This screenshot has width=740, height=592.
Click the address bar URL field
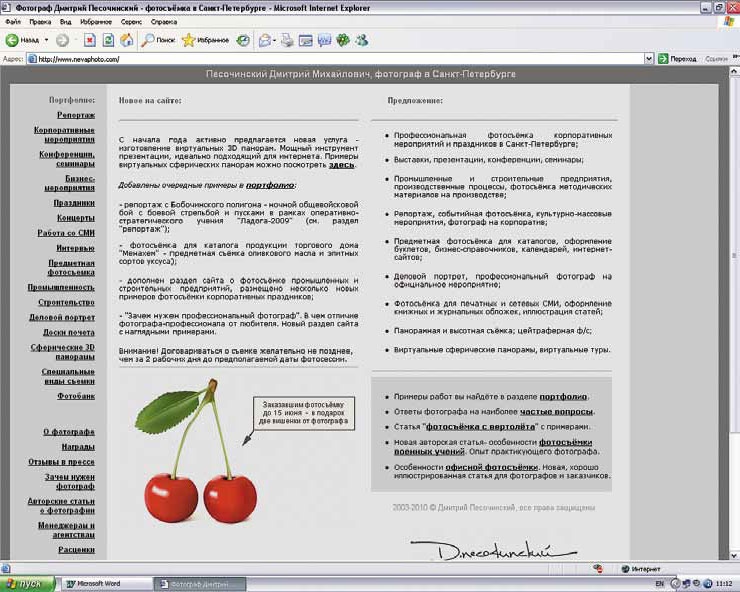[x=330, y=59]
